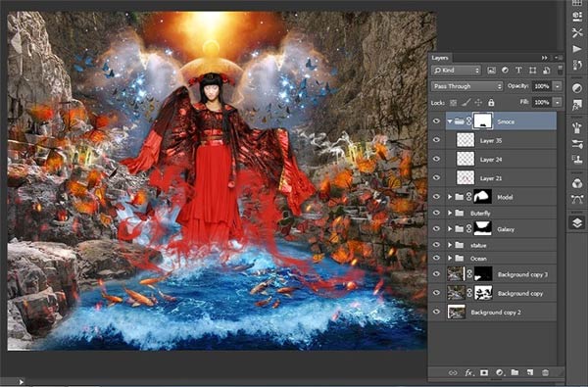Switch to the Layers tab
The width and height of the screenshot is (588, 387).
point(440,58)
